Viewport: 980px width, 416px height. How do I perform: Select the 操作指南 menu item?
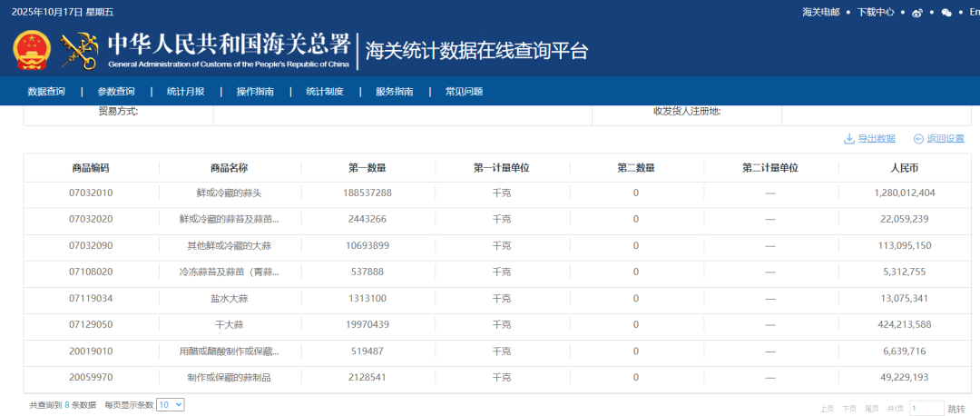255,92
